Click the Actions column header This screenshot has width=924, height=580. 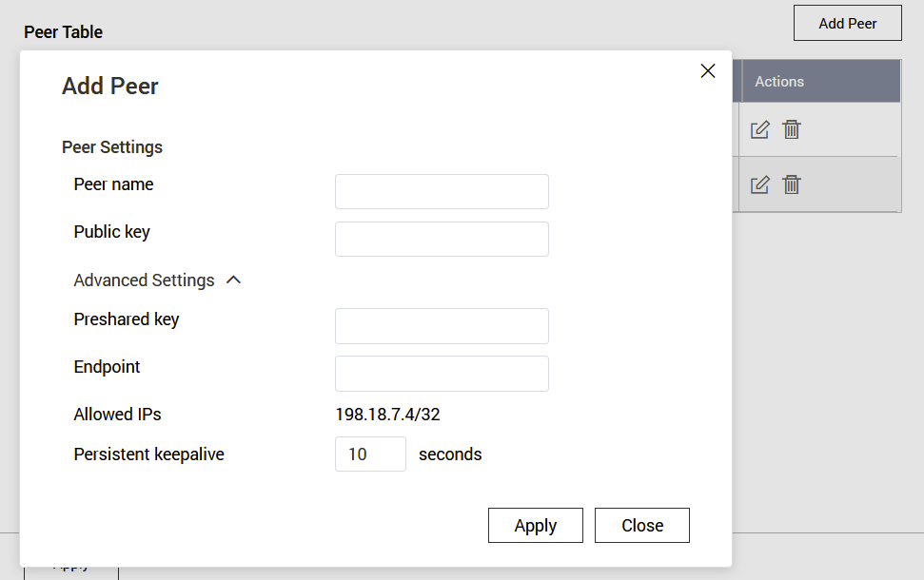(779, 82)
